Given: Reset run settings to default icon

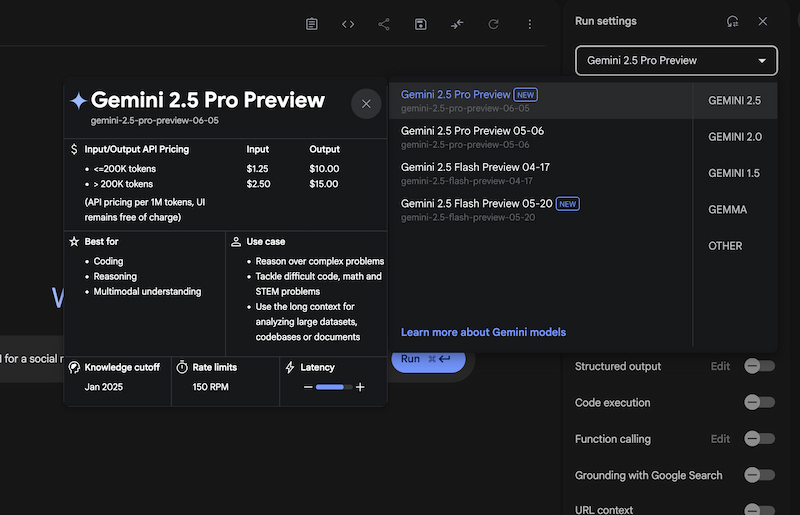Looking at the screenshot, I should [x=732, y=21].
